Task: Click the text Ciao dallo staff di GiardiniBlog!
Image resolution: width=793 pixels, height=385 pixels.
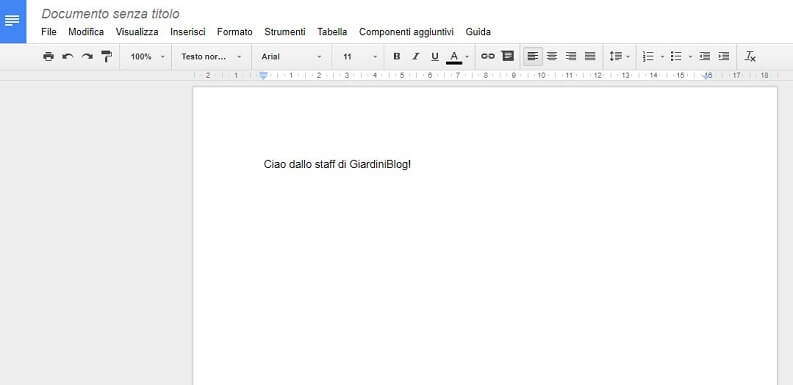Action: point(337,164)
